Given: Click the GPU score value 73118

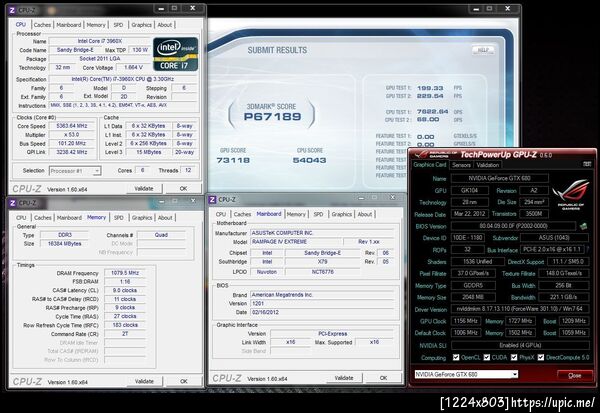Looking at the screenshot, I should [x=233, y=160].
